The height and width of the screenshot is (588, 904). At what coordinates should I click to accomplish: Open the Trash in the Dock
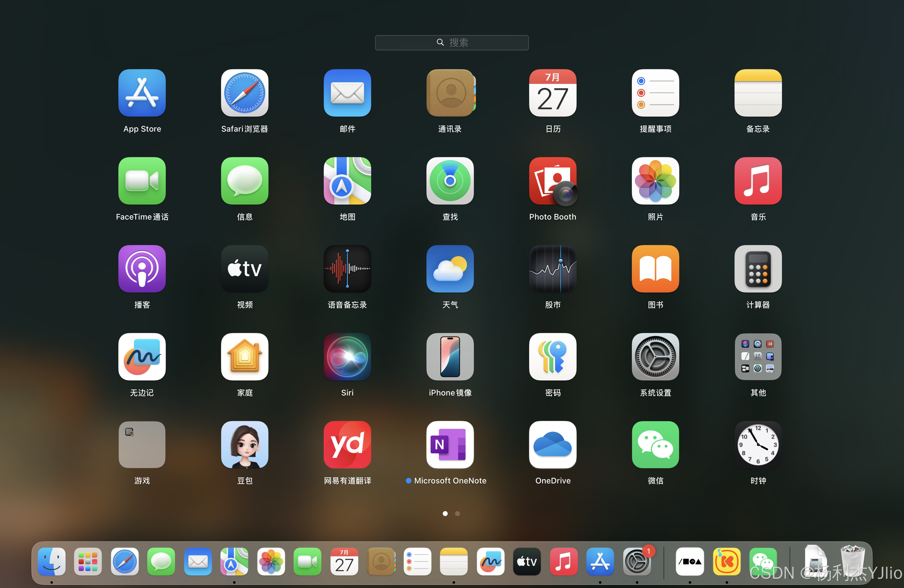[853, 562]
